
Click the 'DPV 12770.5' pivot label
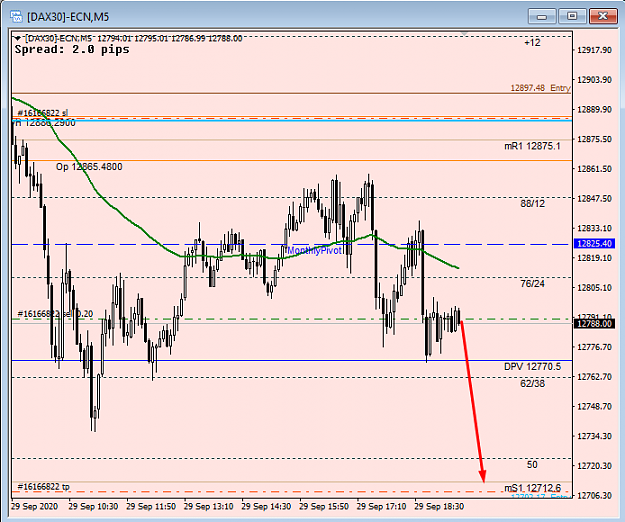tap(532, 367)
